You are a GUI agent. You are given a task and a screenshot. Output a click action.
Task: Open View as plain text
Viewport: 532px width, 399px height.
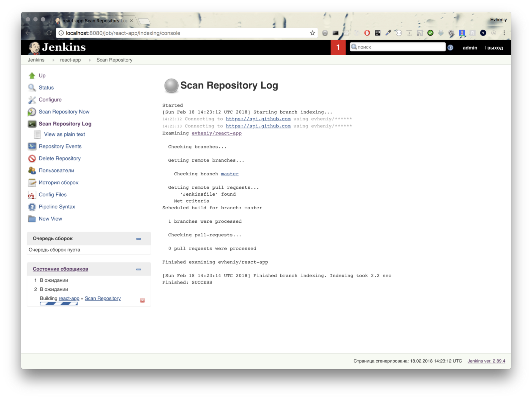[x=65, y=134]
